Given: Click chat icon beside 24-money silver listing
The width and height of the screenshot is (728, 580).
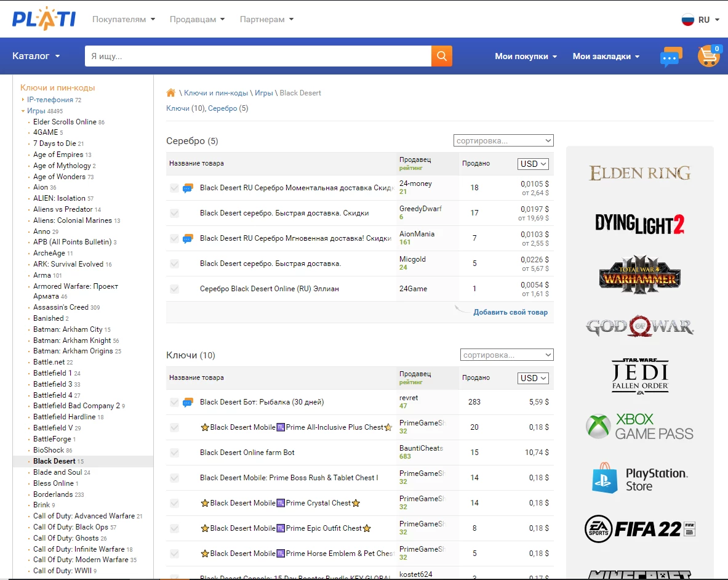Looking at the screenshot, I should pyautogui.click(x=188, y=188).
